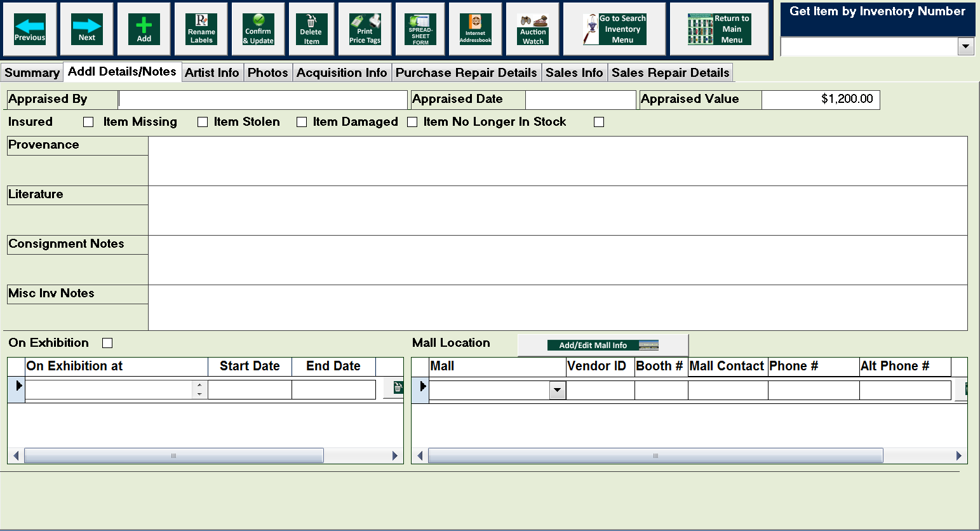Advance to the Next record
Image resolution: width=980 pixels, height=531 pixels.
tap(87, 29)
